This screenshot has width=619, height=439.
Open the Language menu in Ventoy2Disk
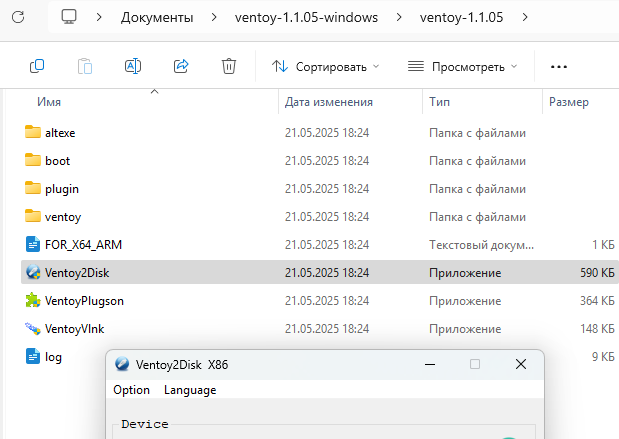tap(190, 390)
